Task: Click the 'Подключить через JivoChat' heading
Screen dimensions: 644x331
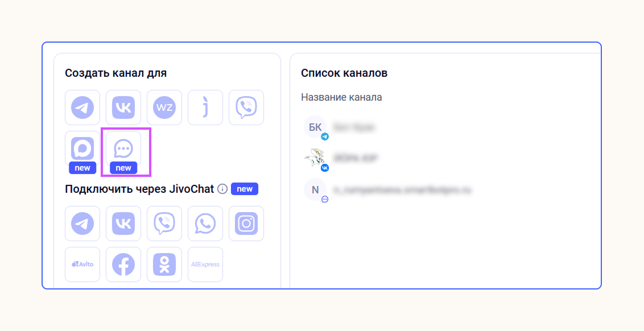Action: point(139,189)
